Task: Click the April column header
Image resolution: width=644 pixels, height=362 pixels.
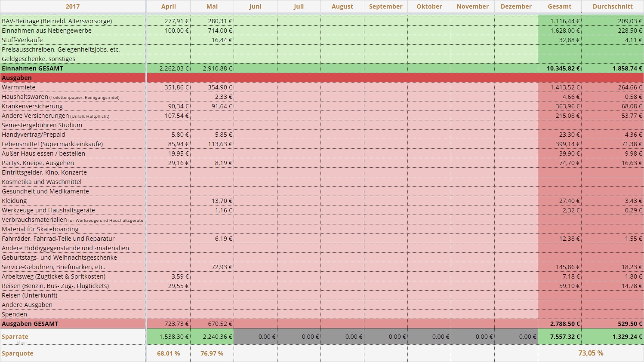Action: (x=169, y=6)
